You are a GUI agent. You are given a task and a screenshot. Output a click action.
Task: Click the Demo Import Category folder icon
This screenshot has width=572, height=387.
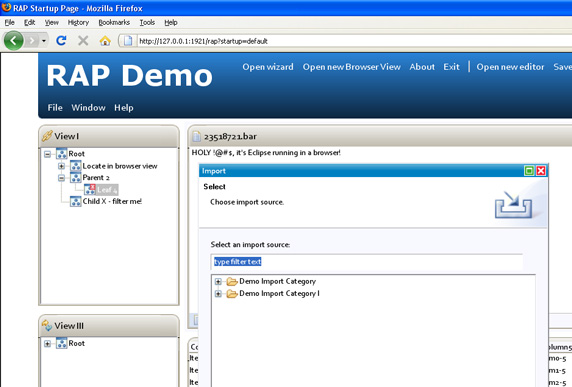click(232, 281)
